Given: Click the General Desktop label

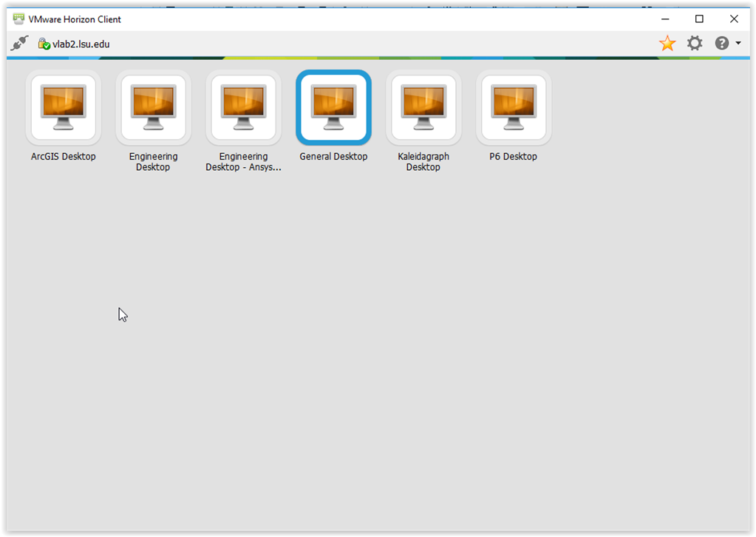Looking at the screenshot, I should pyautogui.click(x=333, y=156).
